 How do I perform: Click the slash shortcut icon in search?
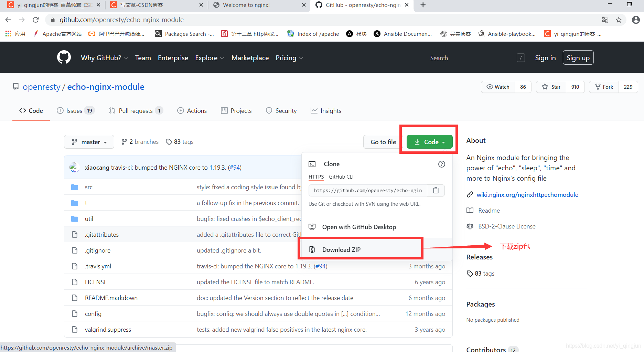pyautogui.click(x=521, y=58)
